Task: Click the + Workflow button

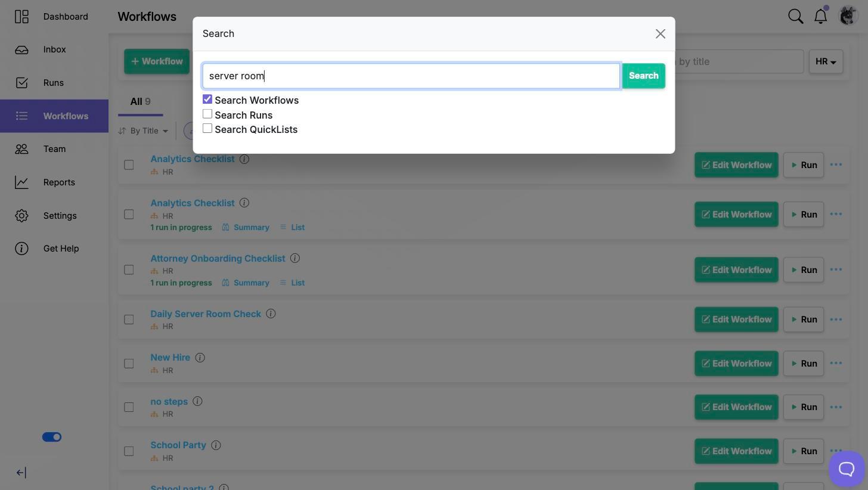Action: pyautogui.click(x=157, y=61)
